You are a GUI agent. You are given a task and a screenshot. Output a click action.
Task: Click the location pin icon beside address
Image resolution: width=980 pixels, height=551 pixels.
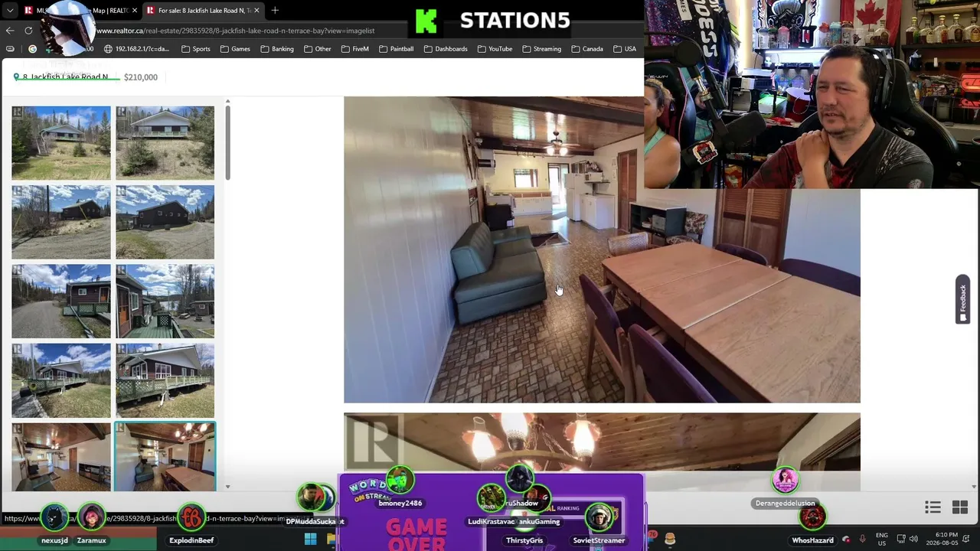(16, 77)
